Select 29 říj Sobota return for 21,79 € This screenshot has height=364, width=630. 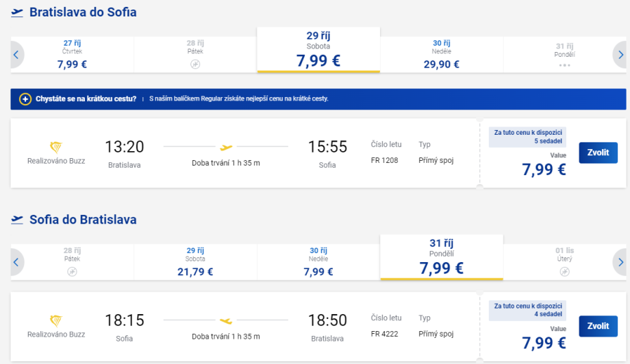tap(195, 261)
